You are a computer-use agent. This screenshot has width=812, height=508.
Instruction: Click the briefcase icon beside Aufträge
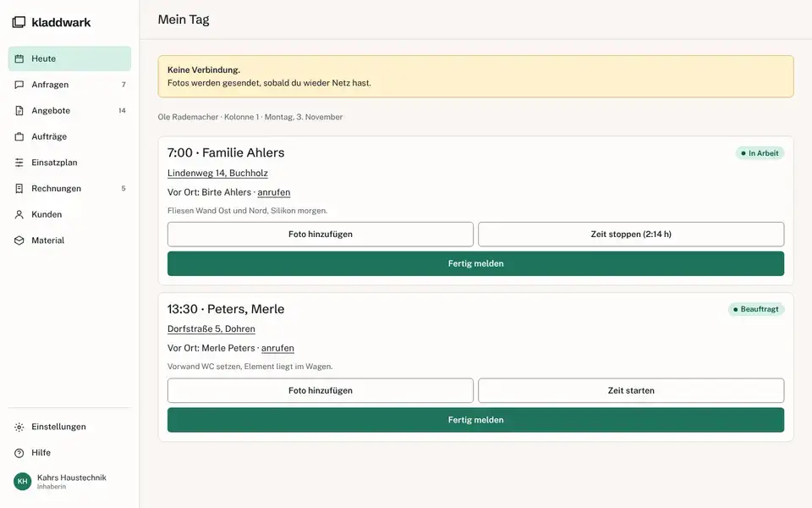(19, 136)
